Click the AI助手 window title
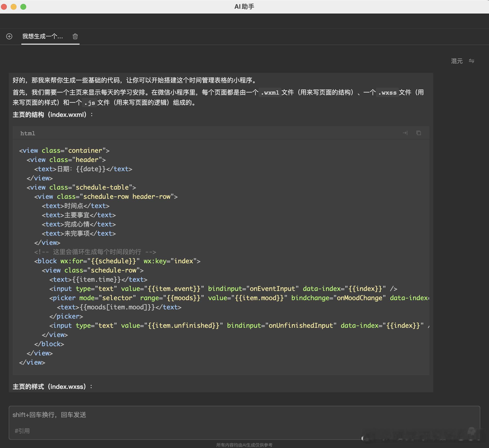Viewport: 489px width, 448px height. click(244, 7)
